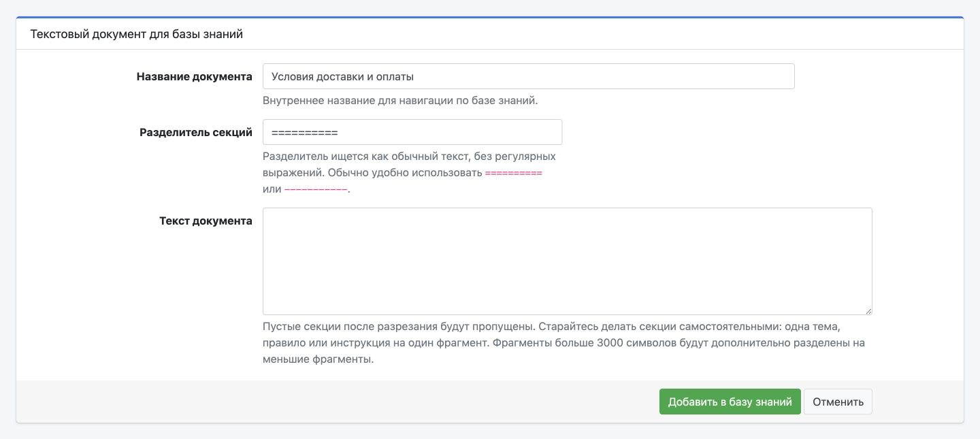Viewport: 980px width, 439px height.
Task: Click the 'Текст документа' label
Action: point(206,221)
